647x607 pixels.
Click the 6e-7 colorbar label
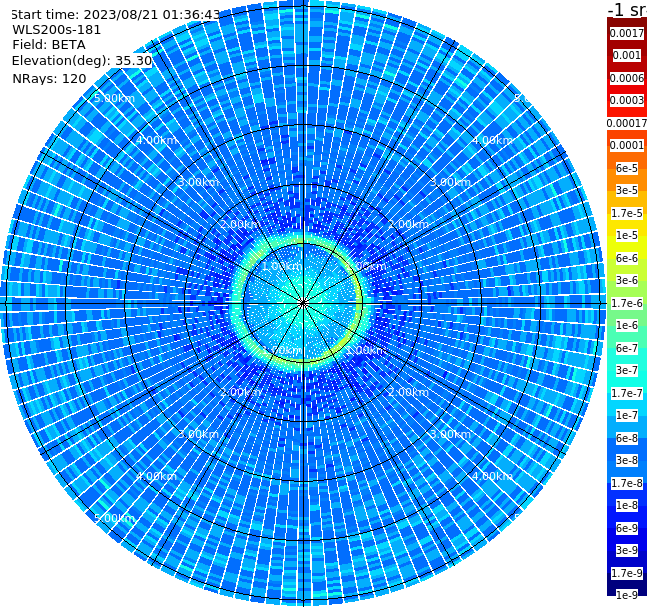coord(627,348)
